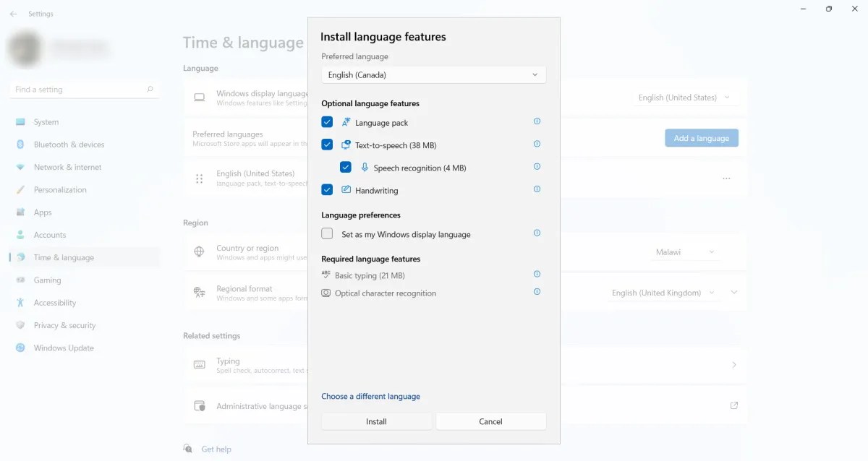Click the back arrow at top left
This screenshot has height=461, width=868.
13,13
